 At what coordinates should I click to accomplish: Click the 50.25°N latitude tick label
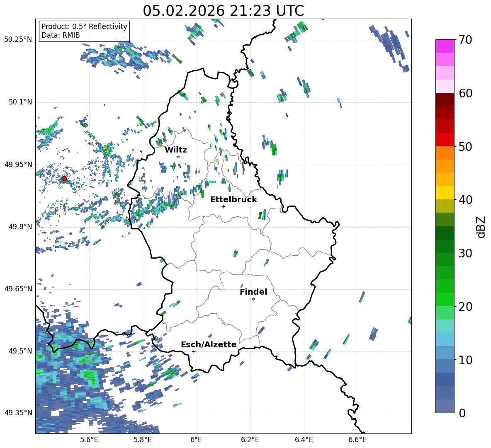(x=18, y=39)
